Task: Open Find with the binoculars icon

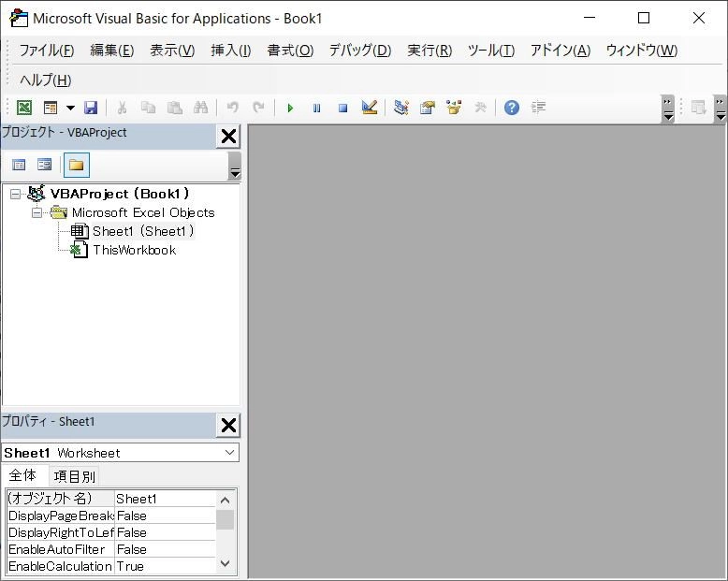Action: 200,108
